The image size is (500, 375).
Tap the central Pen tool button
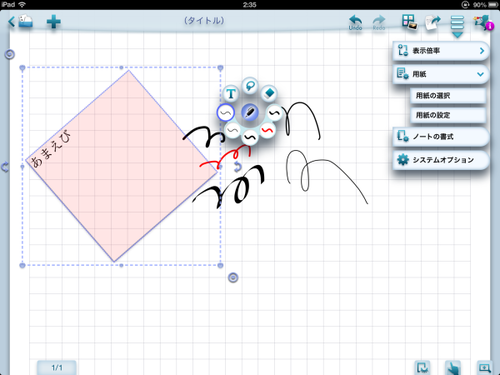(250, 112)
